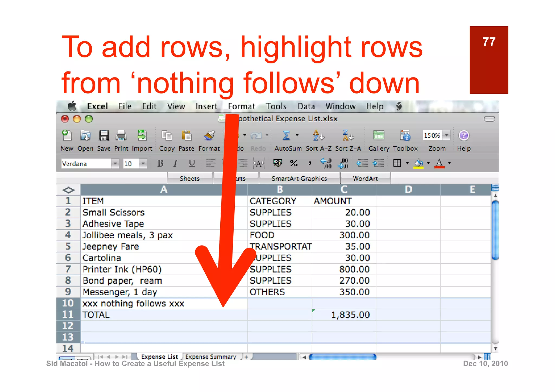Toggle Underline formatting
The width and height of the screenshot is (555, 392).
point(192,163)
